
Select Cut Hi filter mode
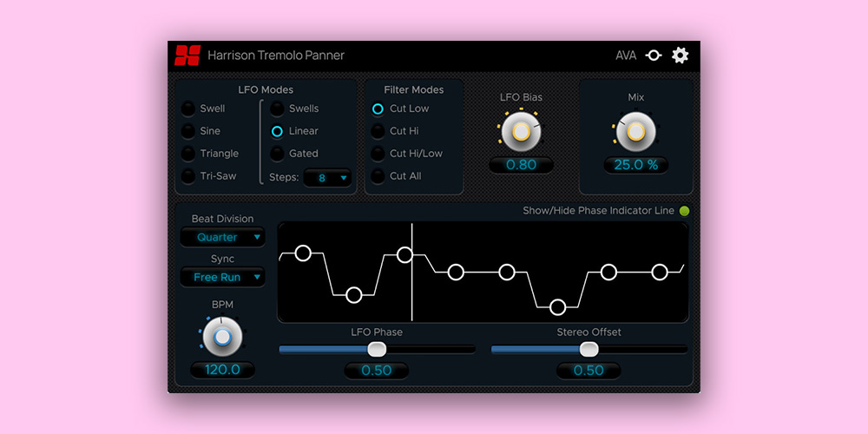[378, 131]
